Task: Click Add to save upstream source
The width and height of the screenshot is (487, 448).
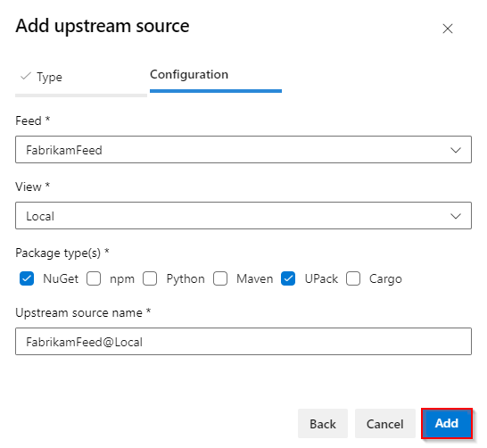Action: [x=447, y=423]
